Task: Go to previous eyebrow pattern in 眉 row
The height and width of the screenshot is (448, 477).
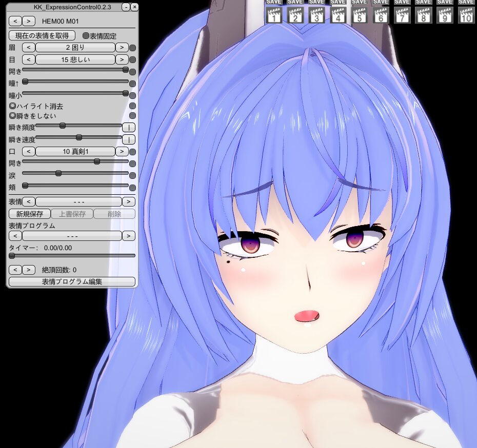Action: (x=29, y=47)
